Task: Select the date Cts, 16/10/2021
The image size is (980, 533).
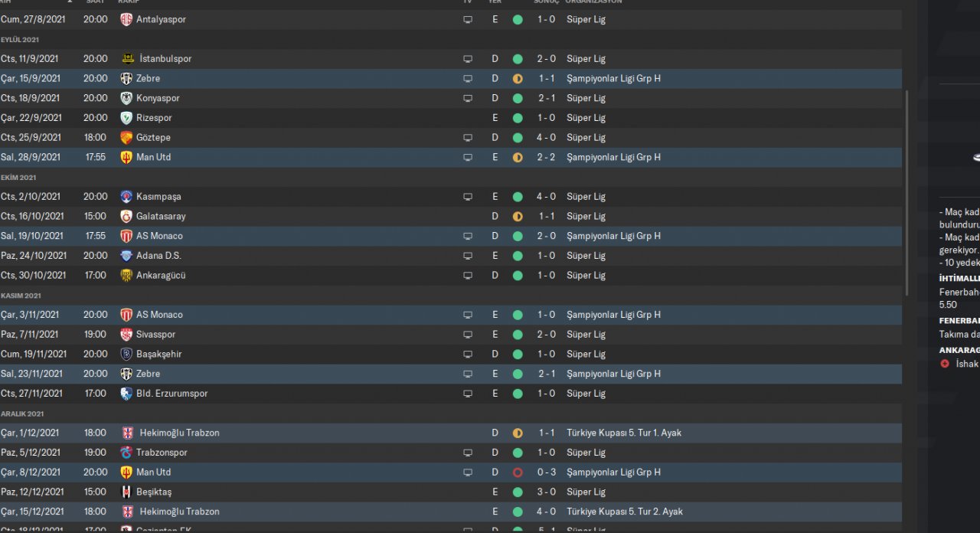Action: tap(32, 217)
